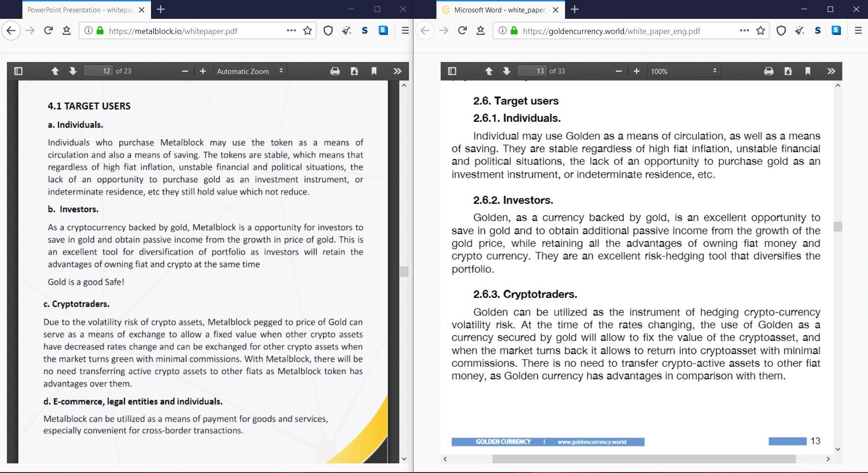Reload the metalblock whitepaper page

pos(48,31)
